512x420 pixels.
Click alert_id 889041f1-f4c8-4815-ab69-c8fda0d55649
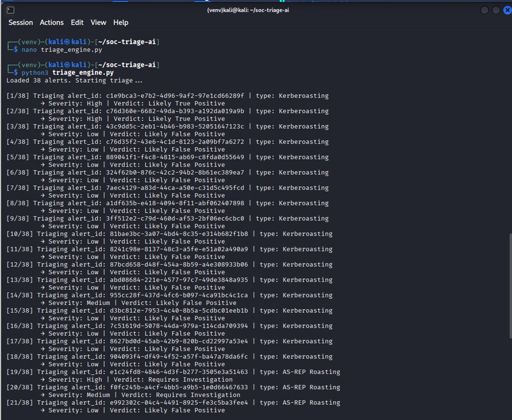pos(175,157)
